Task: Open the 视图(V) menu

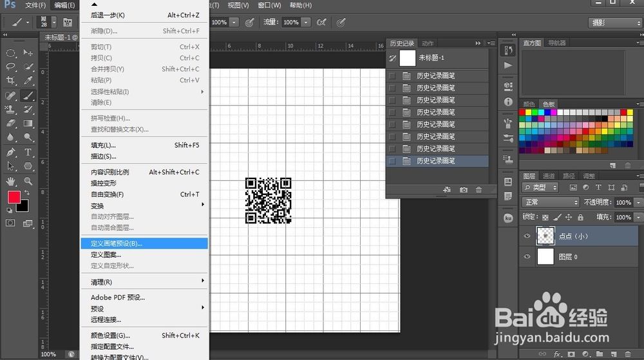Action: (238, 5)
